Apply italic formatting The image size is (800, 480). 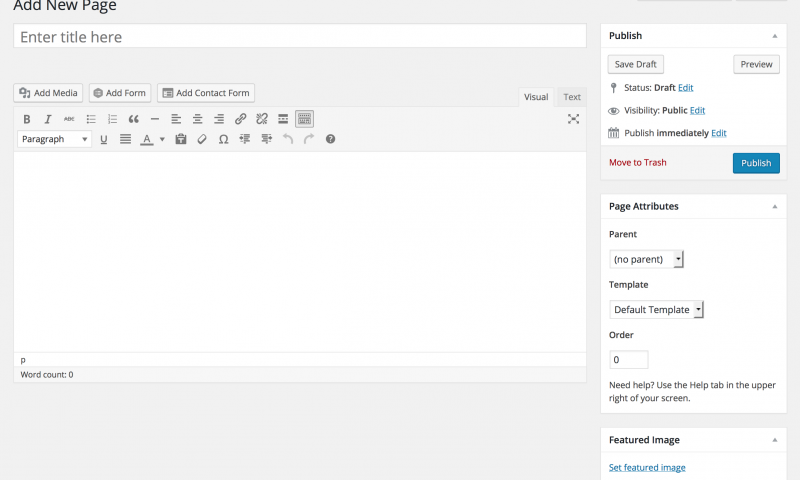pyautogui.click(x=47, y=119)
